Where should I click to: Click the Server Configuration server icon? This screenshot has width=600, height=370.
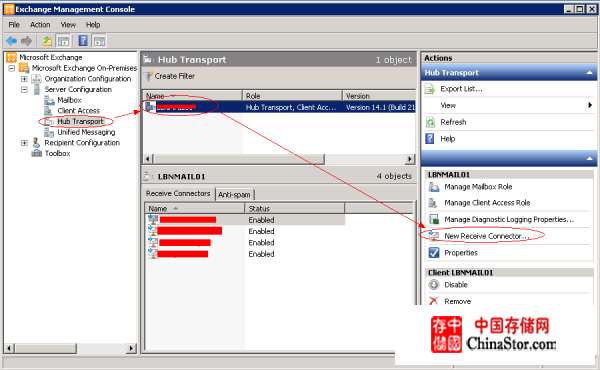[x=37, y=90]
